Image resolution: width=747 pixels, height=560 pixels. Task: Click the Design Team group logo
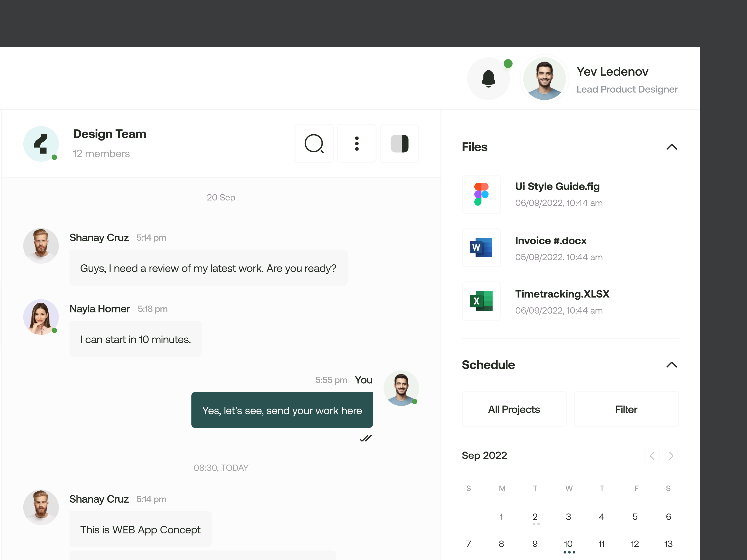[41, 143]
